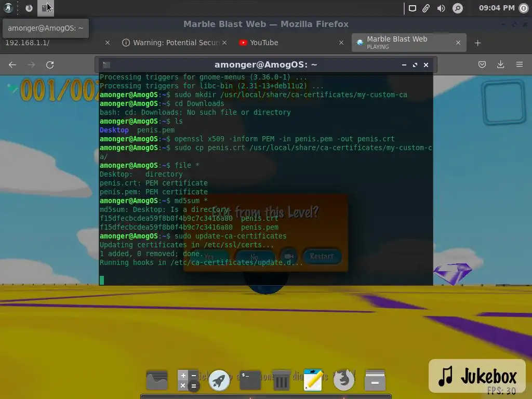Click the gem counter 001/00 in game
This screenshot has width=532, height=399.
tap(60, 90)
